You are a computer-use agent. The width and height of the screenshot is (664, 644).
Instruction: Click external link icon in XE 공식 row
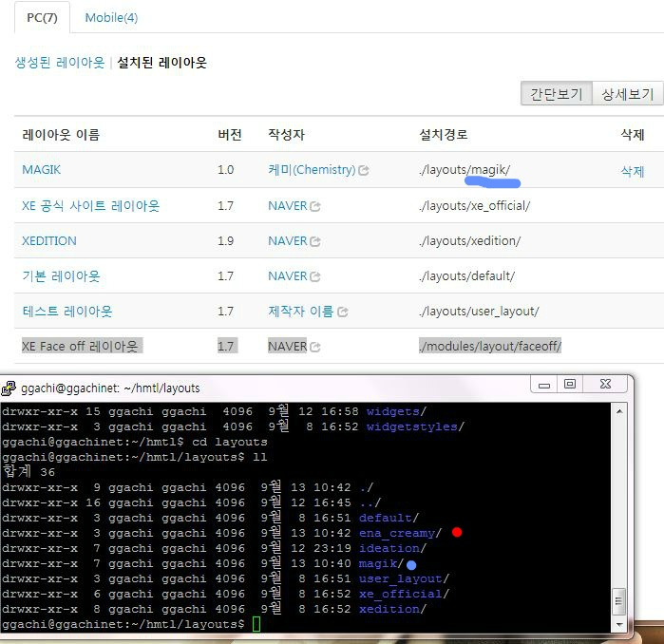coord(315,206)
